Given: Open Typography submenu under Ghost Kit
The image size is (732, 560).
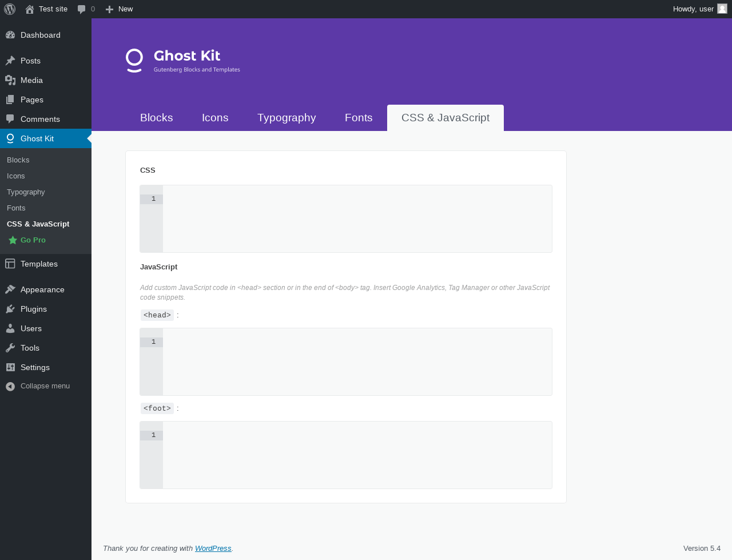Looking at the screenshot, I should click(x=46, y=192).
